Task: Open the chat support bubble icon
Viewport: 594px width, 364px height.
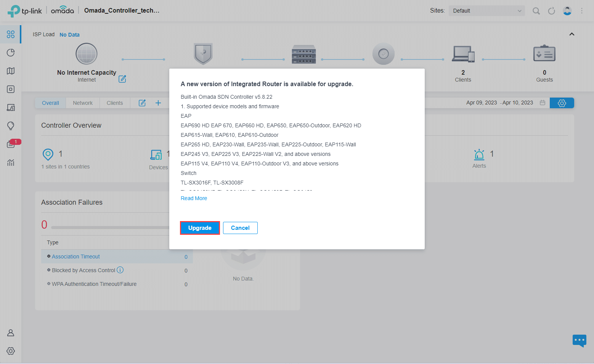Action: (x=580, y=340)
